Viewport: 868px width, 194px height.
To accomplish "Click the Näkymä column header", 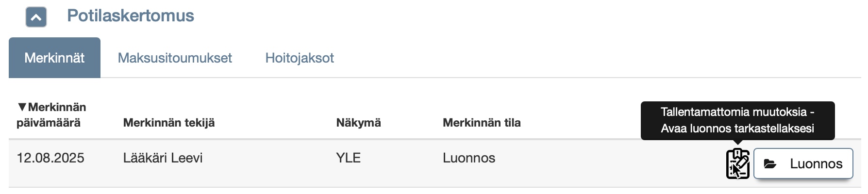I will click(x=358, y=123).
